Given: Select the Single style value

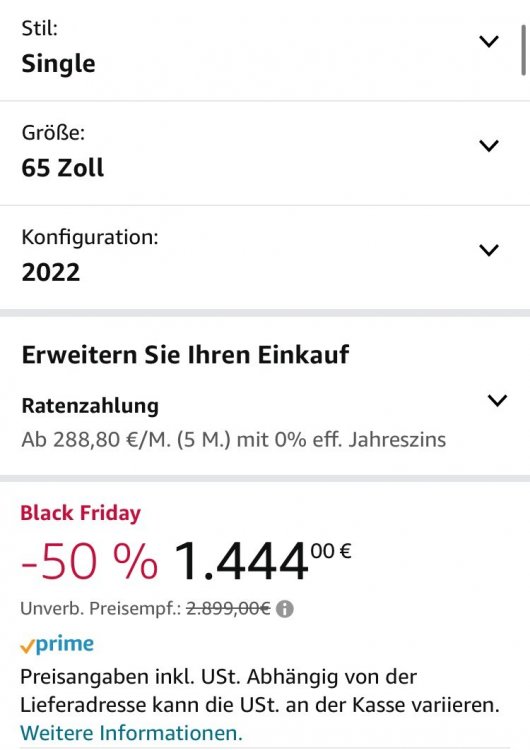Looking at the screenshot, I should pos(58,64).
